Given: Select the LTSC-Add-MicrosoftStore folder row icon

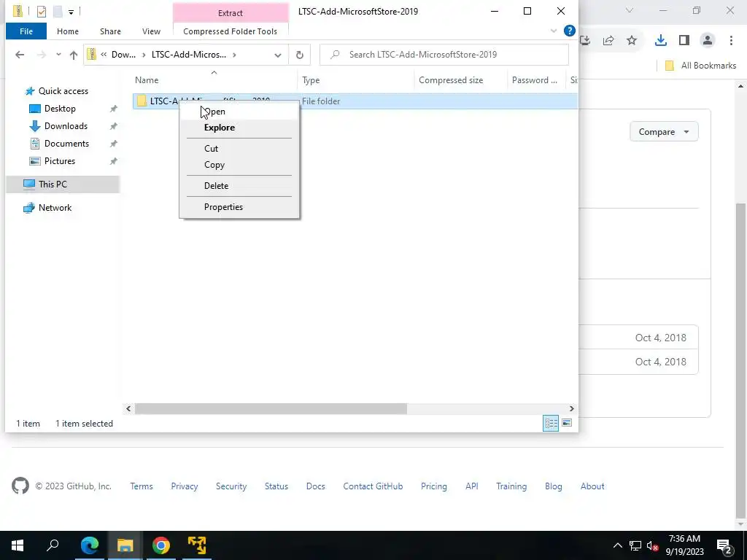Looking at the screenshot, I should point(142,101).
